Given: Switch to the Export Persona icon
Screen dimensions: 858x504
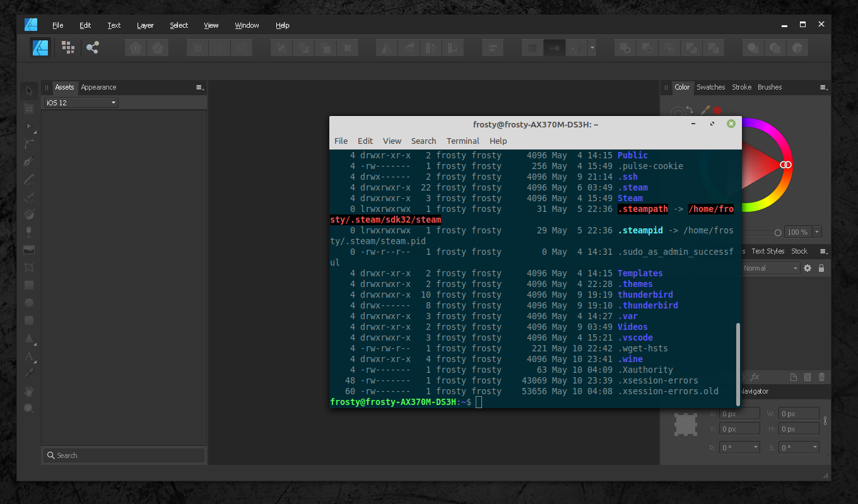Looking at the screenshot, I should (93, 47).
